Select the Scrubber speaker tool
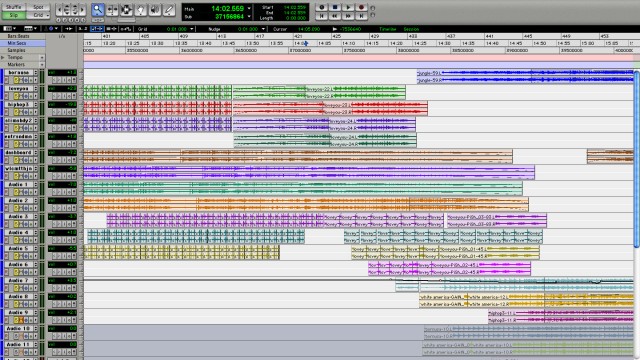This screenshot has width=640, height=360. [x=155, y=9]
